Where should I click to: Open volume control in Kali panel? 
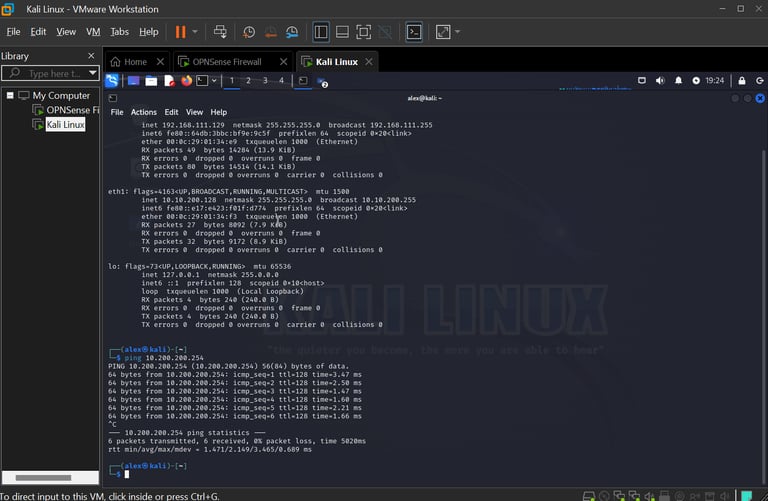tap(660, 80)
